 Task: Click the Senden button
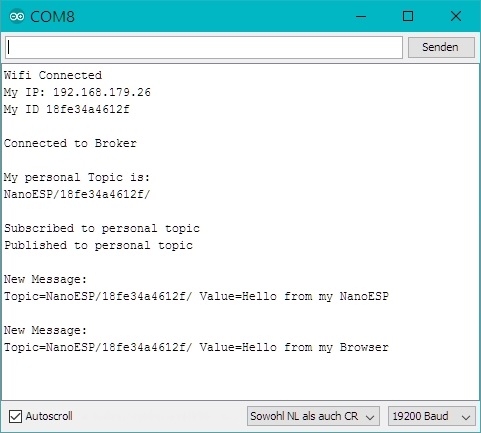441,47
